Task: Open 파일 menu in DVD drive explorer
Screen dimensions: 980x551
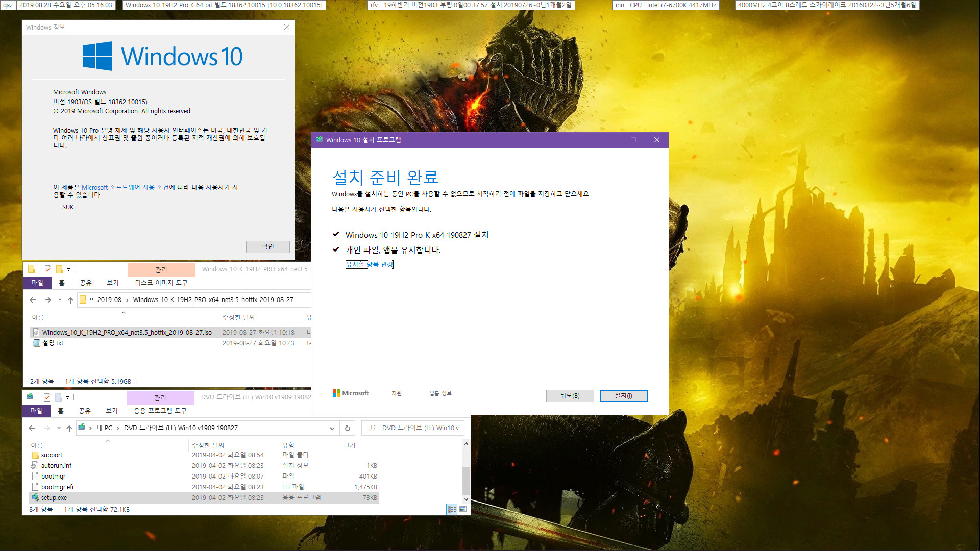Action: pyautogui.click(x=36, y=411)
